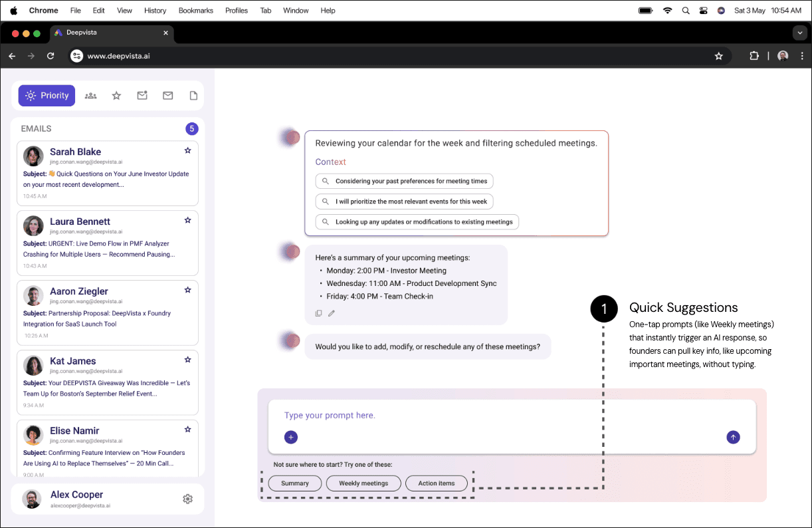
Task: Click the Alex Cooper account name
Action: [x=76, y=495]
